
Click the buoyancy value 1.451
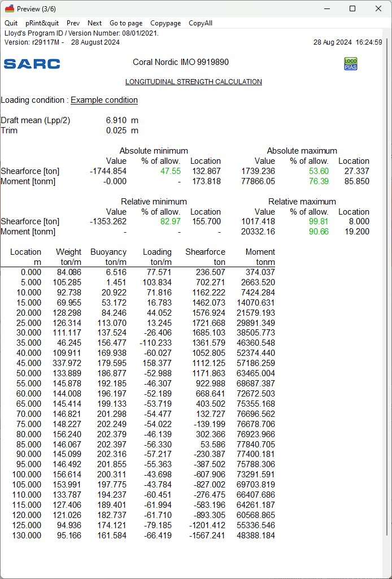(x=117, y=282)
